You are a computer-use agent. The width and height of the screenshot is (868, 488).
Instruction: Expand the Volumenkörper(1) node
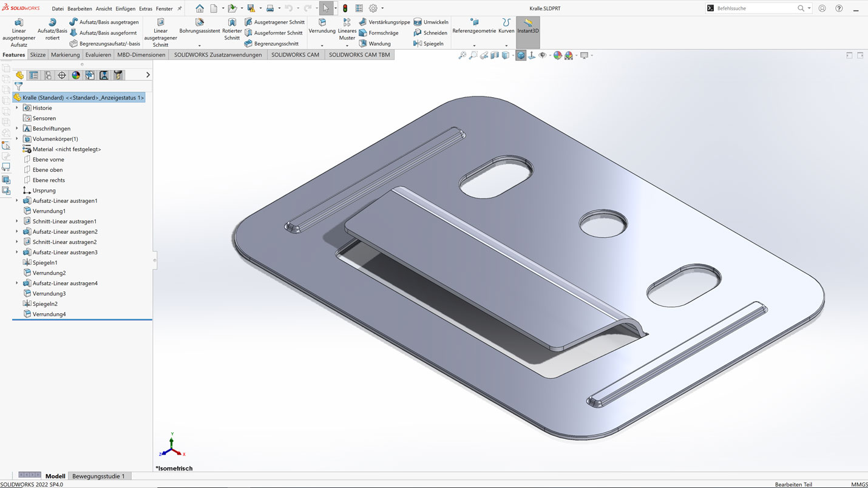tap(17, 139)
